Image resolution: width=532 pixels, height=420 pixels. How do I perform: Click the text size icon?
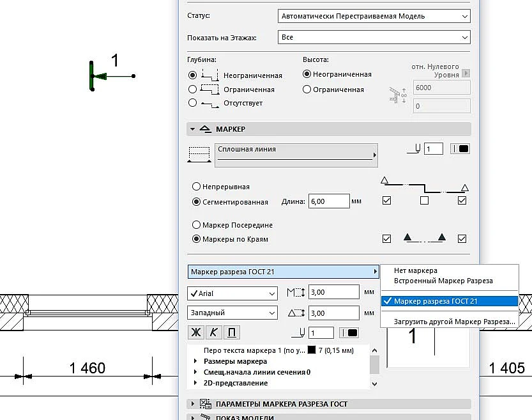296,292
